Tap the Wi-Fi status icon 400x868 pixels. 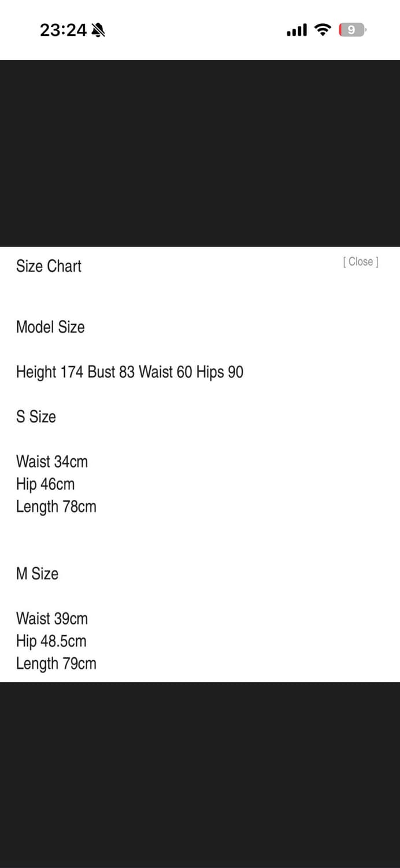[323, 30]
